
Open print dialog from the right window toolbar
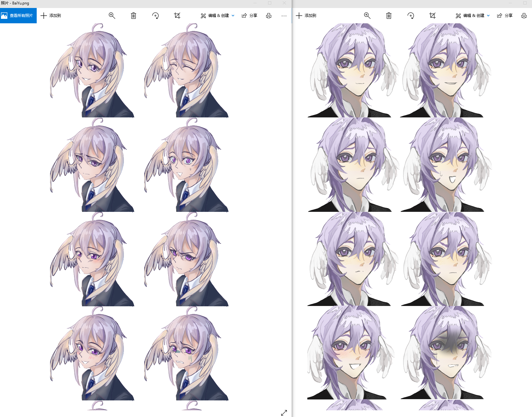(524, 15)
